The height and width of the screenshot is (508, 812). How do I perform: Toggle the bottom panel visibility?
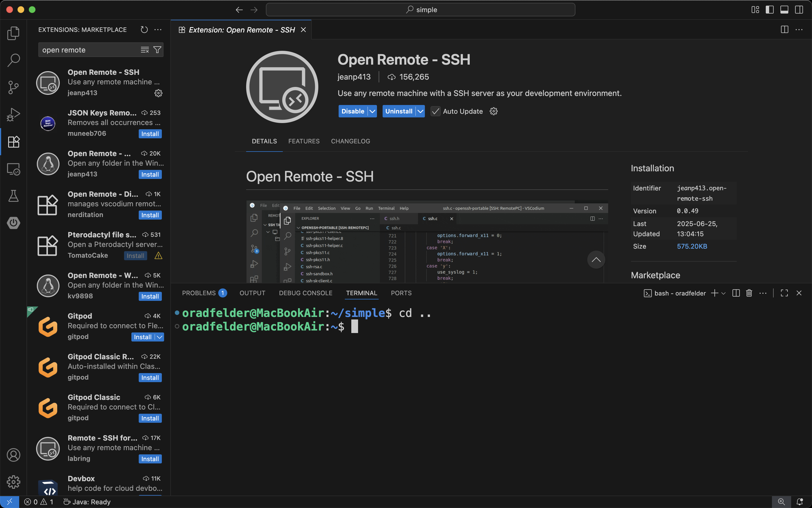(x=784, y=10)
